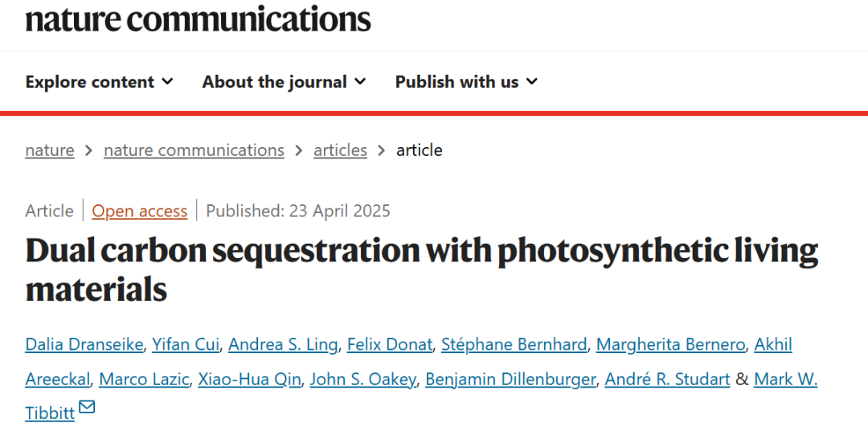This screenshot has width=868, height=427.
Task: Click the Open access link
Action: coord(139,211)
